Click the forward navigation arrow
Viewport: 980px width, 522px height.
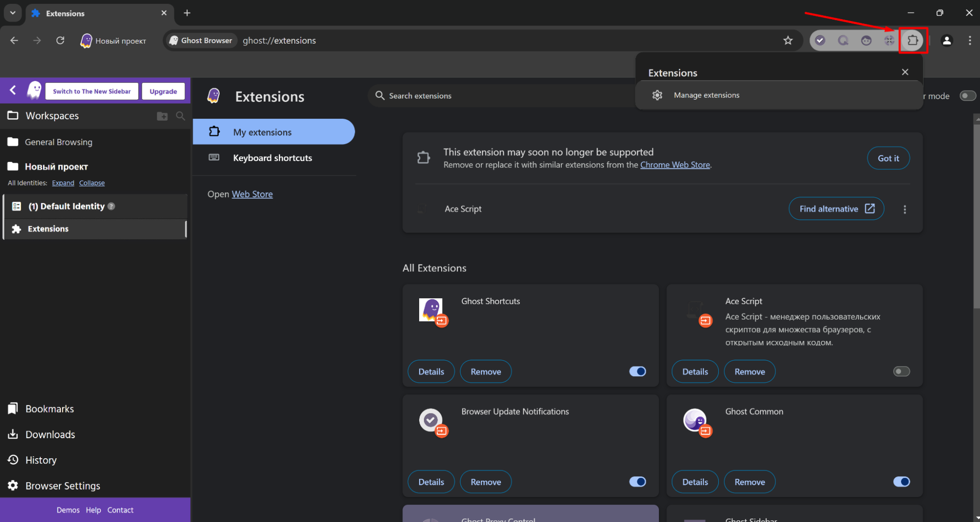[37, 40]
